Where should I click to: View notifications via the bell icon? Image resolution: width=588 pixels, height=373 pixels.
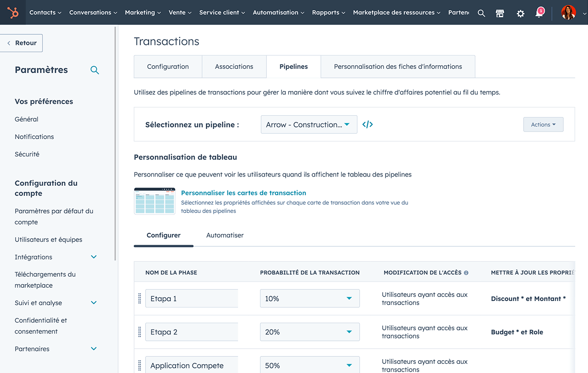tap(539, 13)
